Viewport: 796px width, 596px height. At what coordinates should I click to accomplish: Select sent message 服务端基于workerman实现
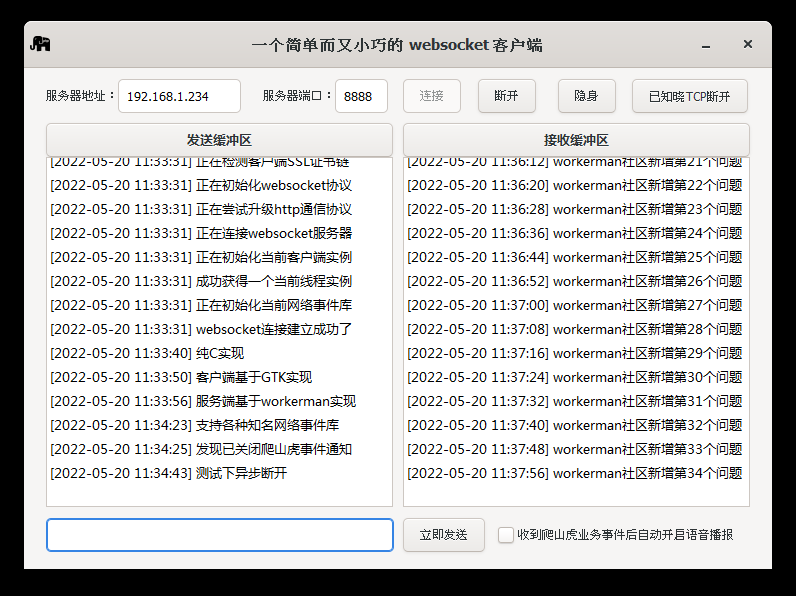(203, 402)
